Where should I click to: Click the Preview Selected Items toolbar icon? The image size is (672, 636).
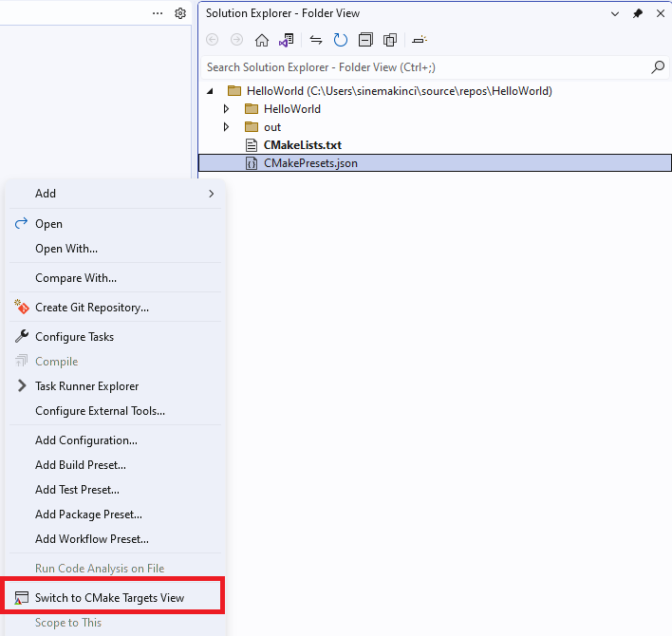[x=420, y=40]
